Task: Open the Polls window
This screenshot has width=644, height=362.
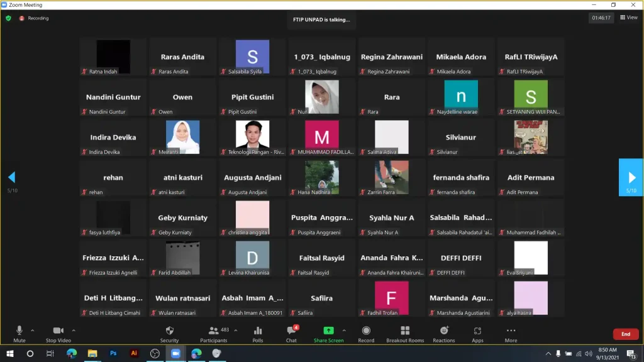Action: (x=257, y=334)
